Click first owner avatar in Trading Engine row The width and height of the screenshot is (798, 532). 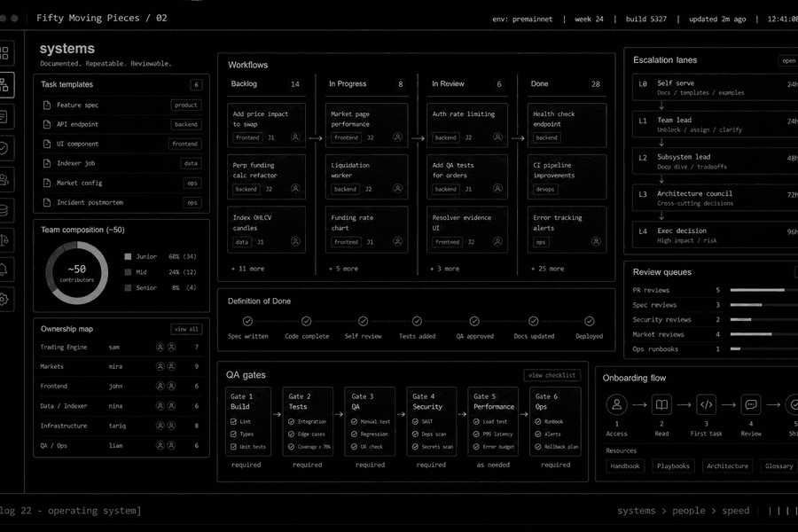(160, 348)
